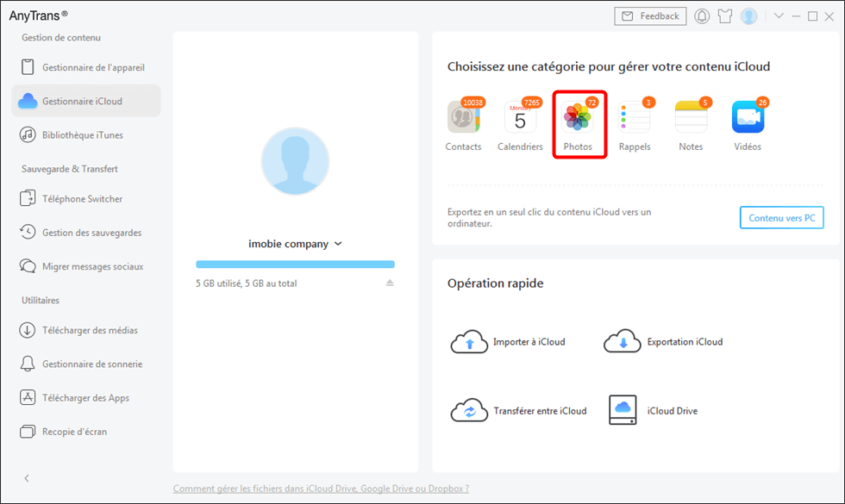Open Télécharger des Apps in sidebar
Screen dimensions: 845x504
pyautogui.click(x=86, y=398)
